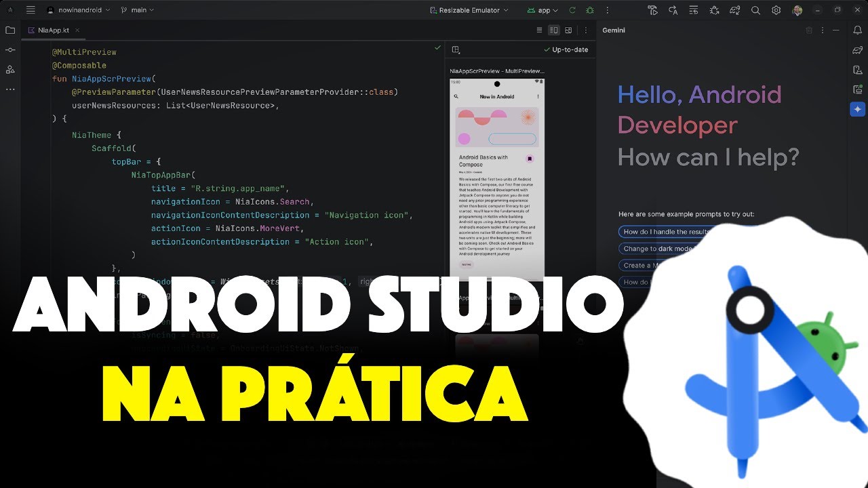The image size is (868, 488).
Task: Open the Commit tool window
Action: [x=10, y=50]
